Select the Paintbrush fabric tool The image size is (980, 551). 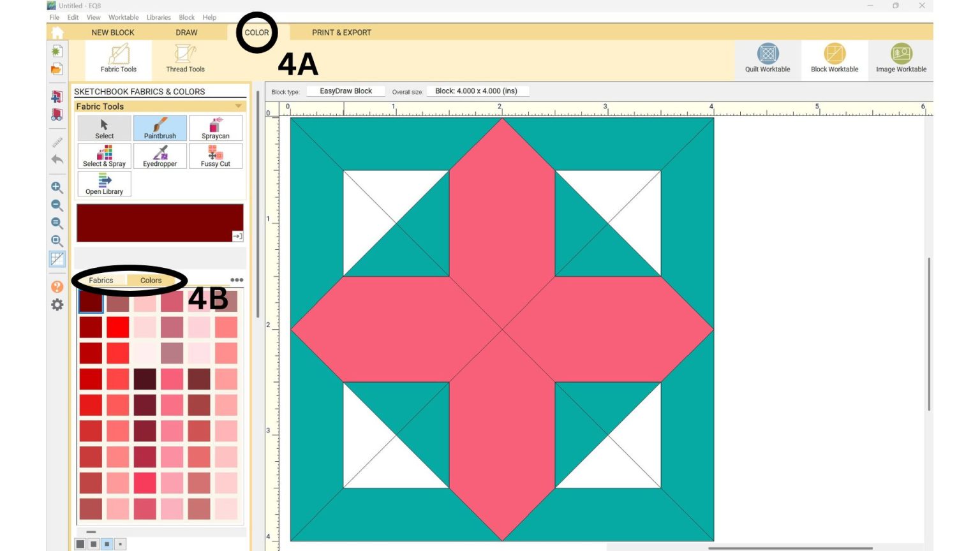[x=160, y=128]
